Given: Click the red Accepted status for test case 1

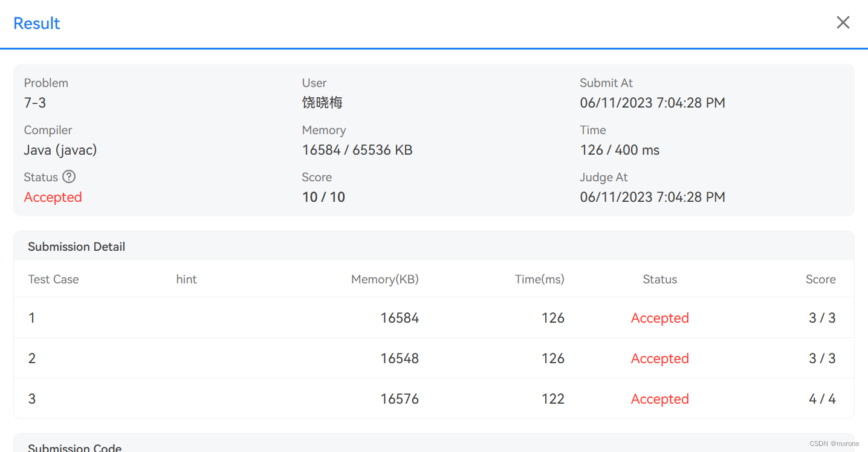Looking at the screenshot, I should 659,318.
